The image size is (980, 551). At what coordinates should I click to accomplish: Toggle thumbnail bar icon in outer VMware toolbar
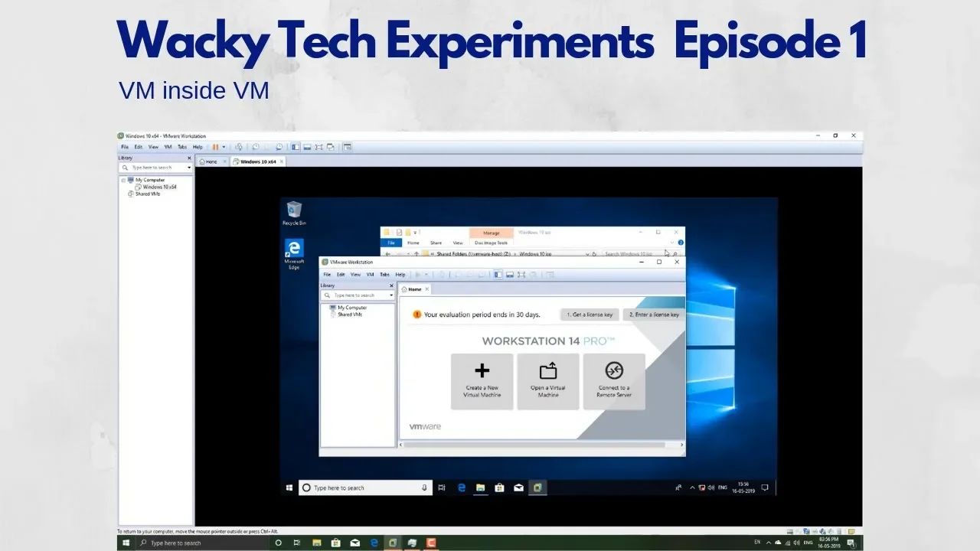point(307,147)
